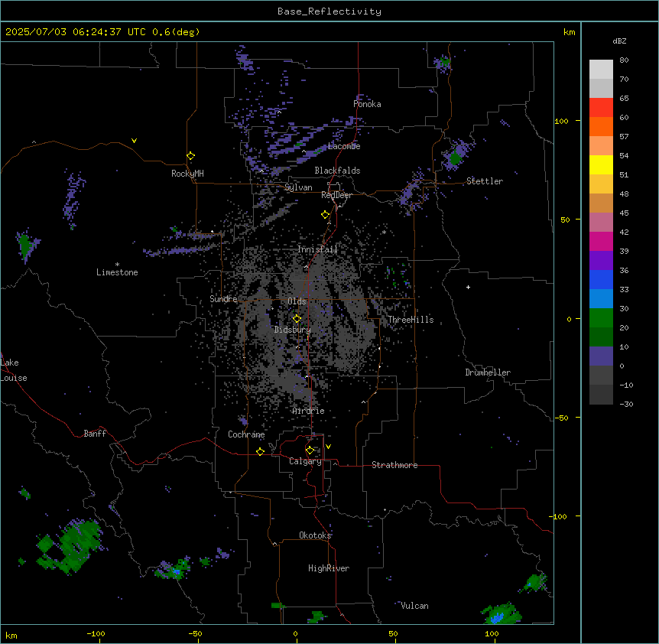Image resolution: width=659 pixels, height=644 pixels.
Task: Click the Calgary city label
Action: click(306, 461)
